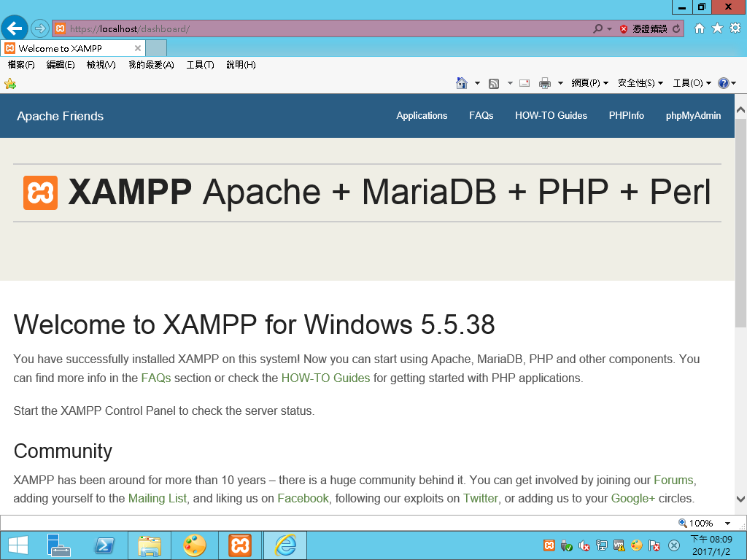747x560 pixels.
Task: Click the Read mail icon in command bar
Action: [525, 83]
